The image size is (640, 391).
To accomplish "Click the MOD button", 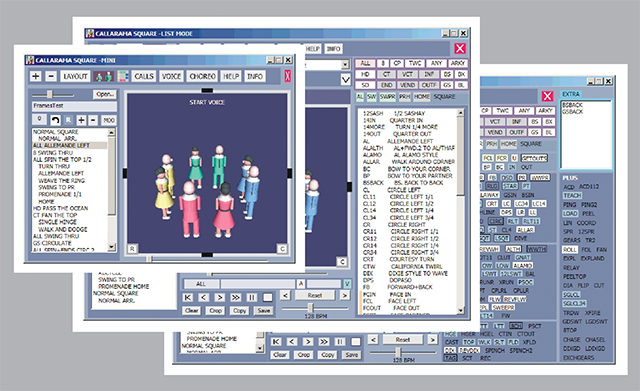I will click(108, 120).
